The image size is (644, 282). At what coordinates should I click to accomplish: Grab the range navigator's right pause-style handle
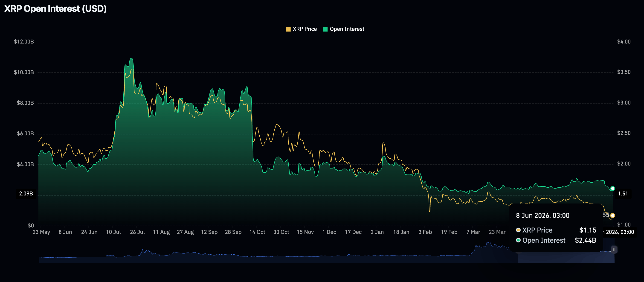coord(614,250)
